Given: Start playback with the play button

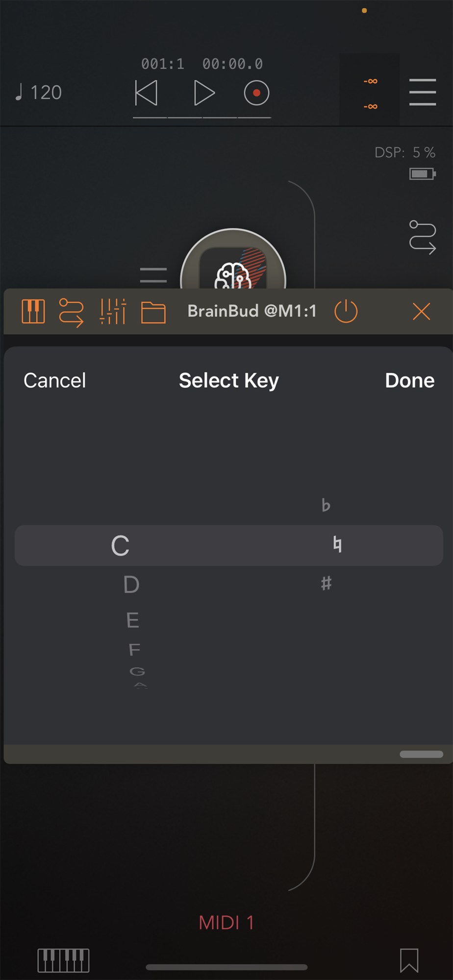Looking at the screenshot, I should [204, 93].
